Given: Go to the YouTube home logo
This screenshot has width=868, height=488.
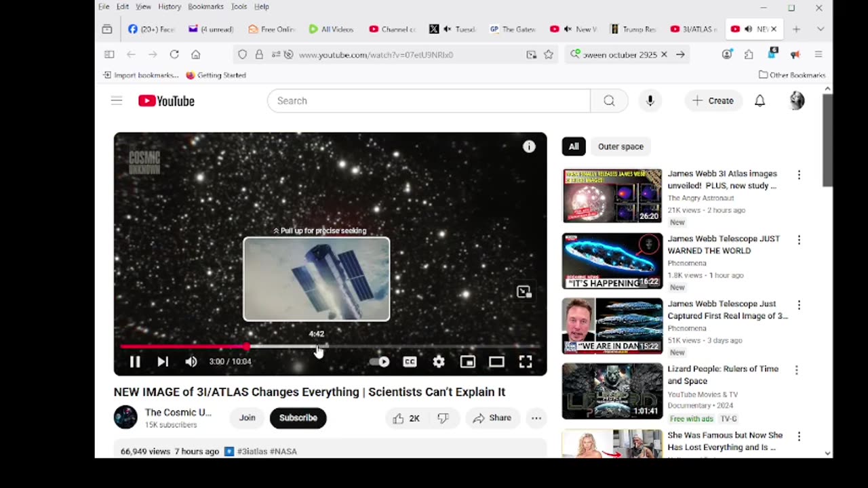Looking at the screenshot, I should point(166,101).
